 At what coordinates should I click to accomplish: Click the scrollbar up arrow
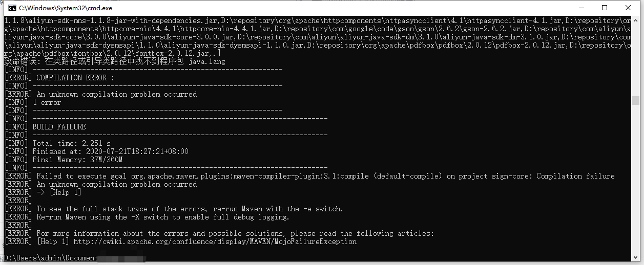click(635, 20)
